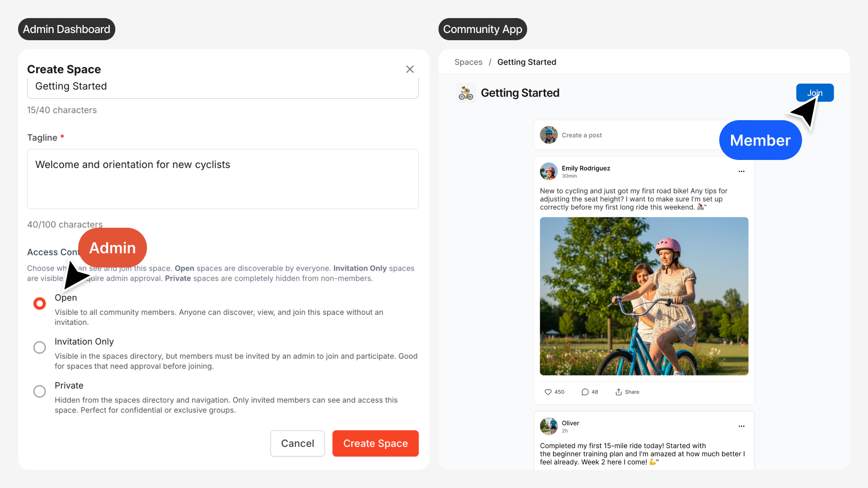868x488 pixels.
Task: Click the Share icon on Emily's post
Action: click(618, 392)
